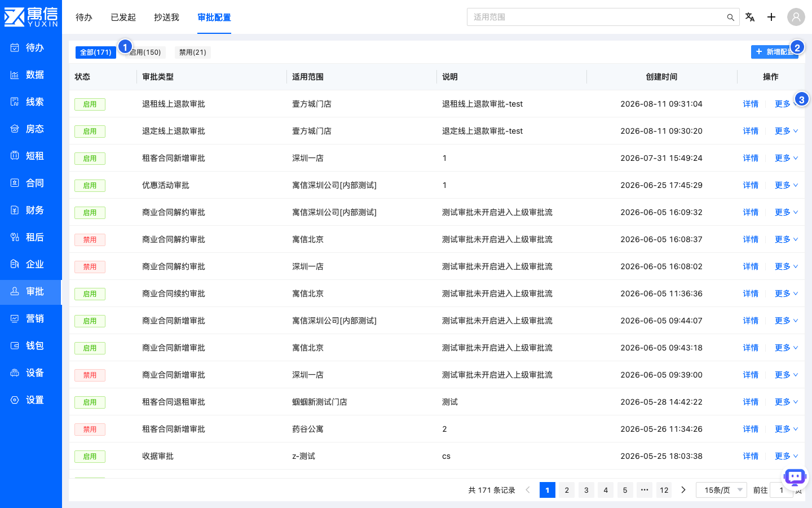Open 详情 for 优惠活动审批 row
Screen dimensions: 812x508
pos(751,185)
